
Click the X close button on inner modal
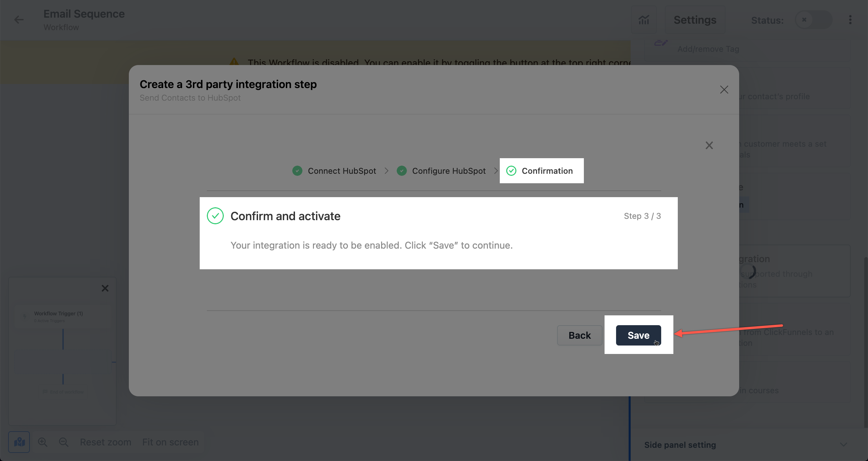[x=709, y=145]
